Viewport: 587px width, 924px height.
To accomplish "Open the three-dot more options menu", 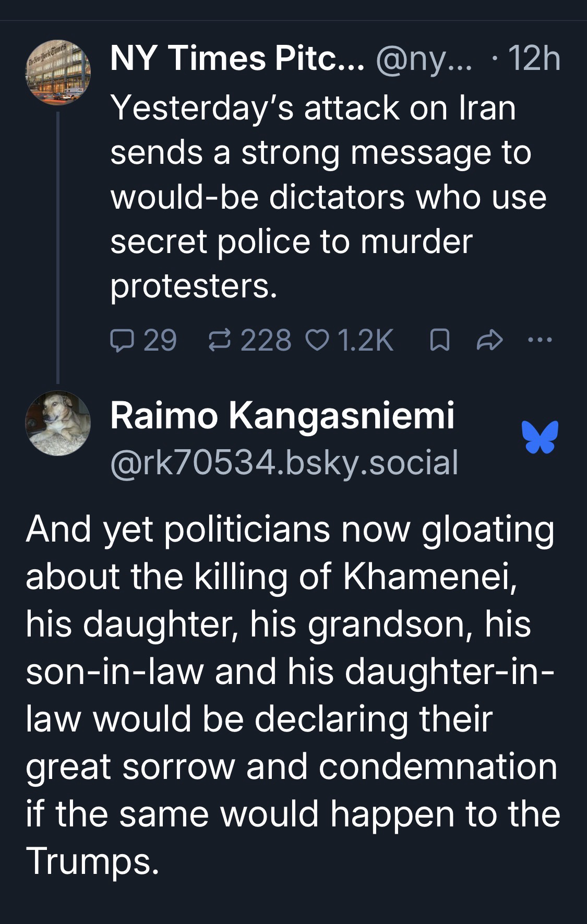I will click(540, 341).
